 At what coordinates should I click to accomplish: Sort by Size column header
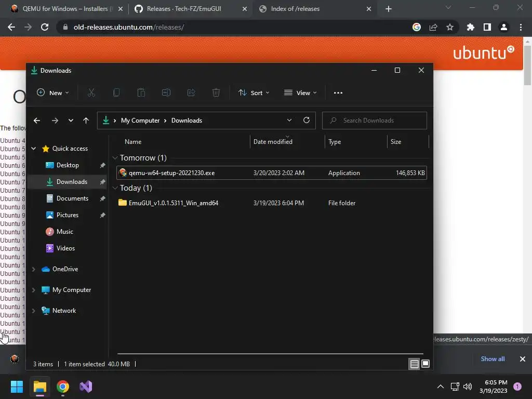pyautogui.click(x=395, y=142)
